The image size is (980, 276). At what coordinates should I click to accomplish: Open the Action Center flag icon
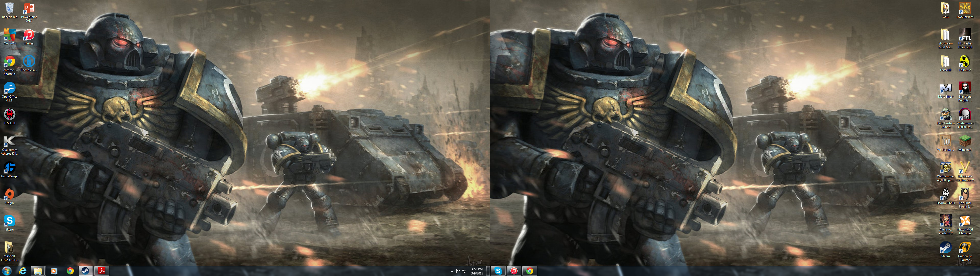pyautogui.click(x=458, y=271)
